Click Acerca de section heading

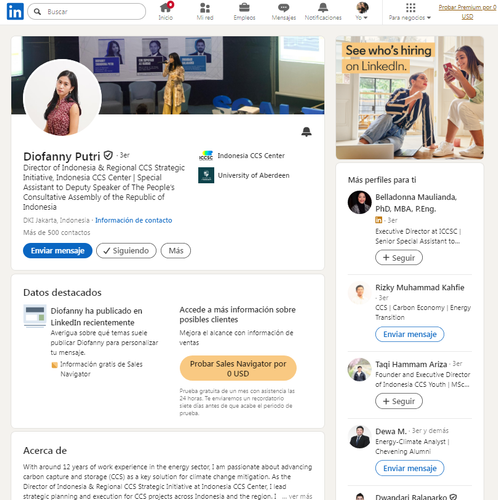coord(45,451)
